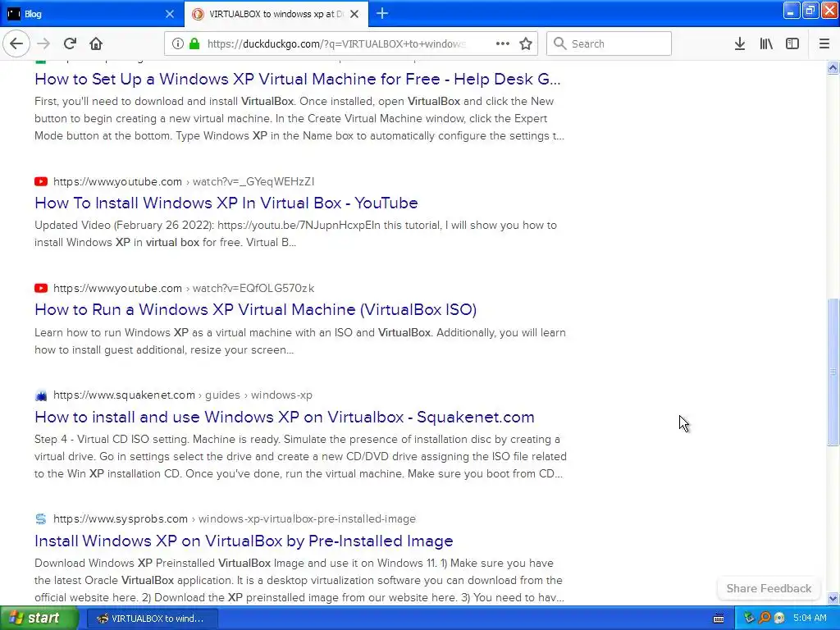Click the green secure connection padlock
840x630 pixels.
[x=194, y=43]
